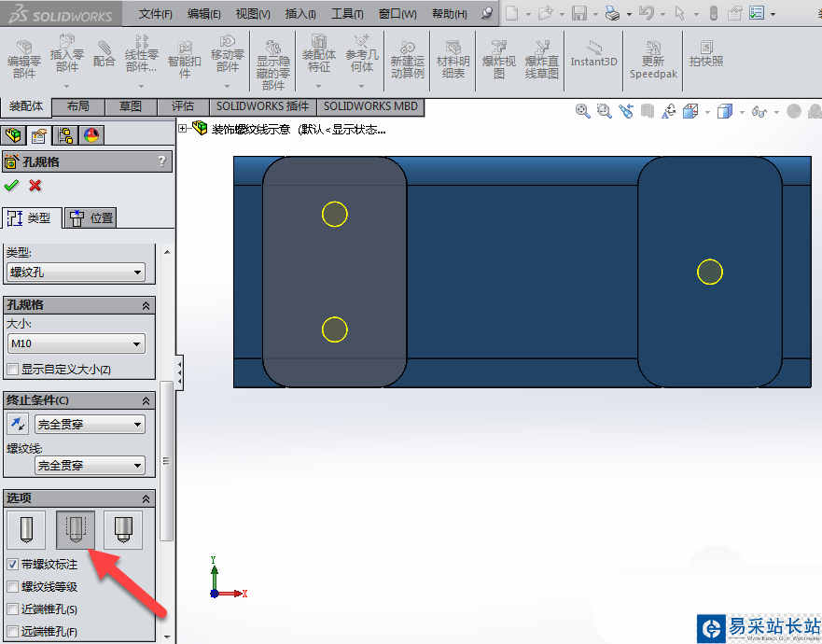
Task: Uncheck 带螺纹标注 checkbox
Action: [13, 565]
